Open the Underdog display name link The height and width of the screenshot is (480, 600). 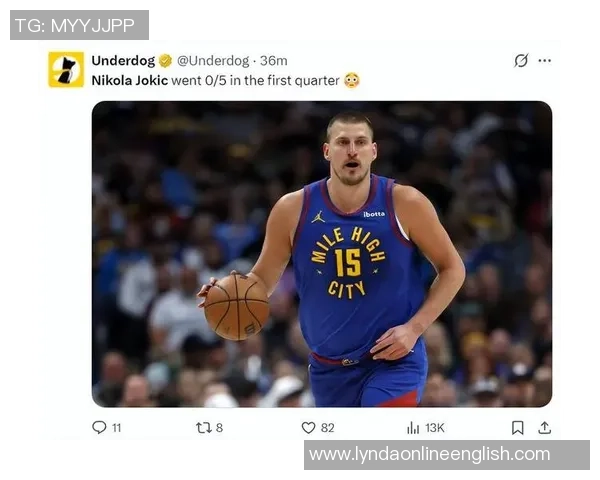click(x=123, y=60)
